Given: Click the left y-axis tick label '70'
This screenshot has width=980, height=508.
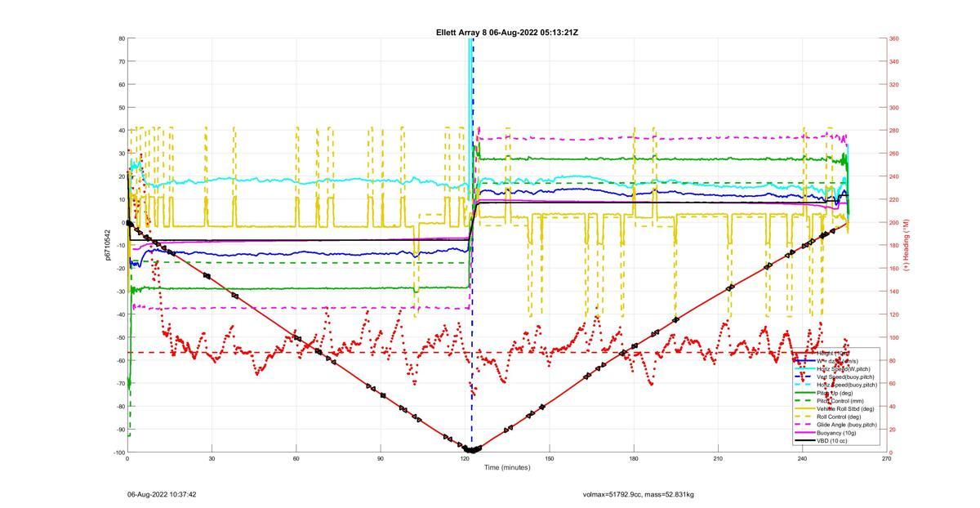Looking at the screenshot, I should tap(121, 61).
